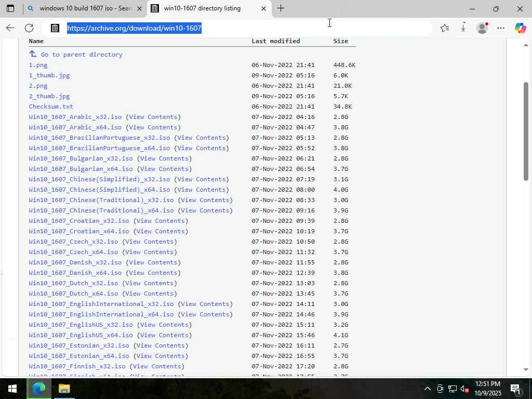
Task: Open the taskbar clock showing 12:51 PM
Action: pos(487,389)
